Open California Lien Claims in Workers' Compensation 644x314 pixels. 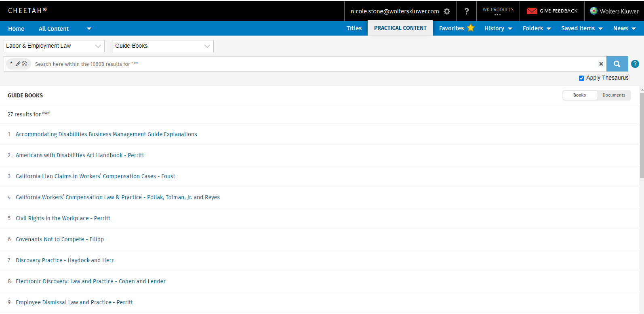pos(95,176)
